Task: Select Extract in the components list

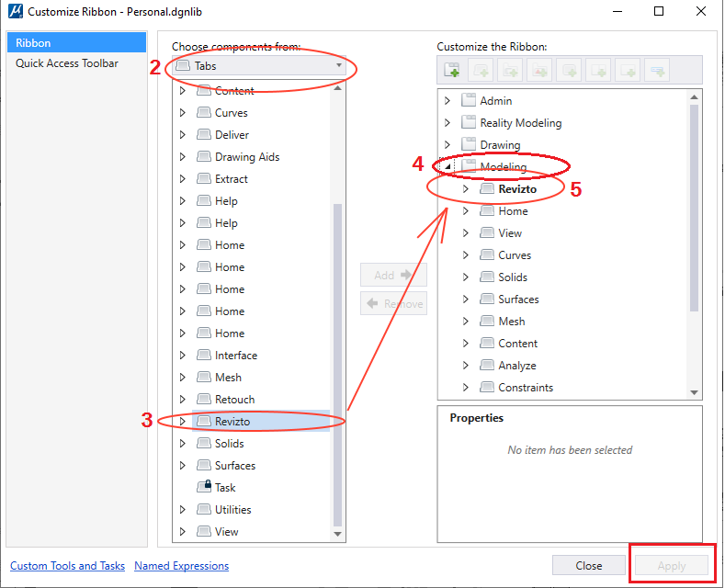Action: [x=232, y=179]
